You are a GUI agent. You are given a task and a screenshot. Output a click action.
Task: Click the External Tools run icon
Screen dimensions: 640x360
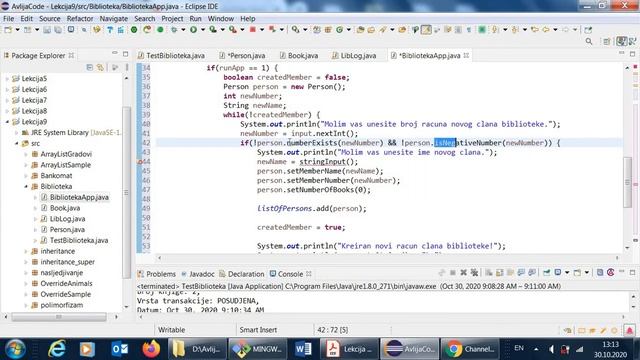[233, 30]
